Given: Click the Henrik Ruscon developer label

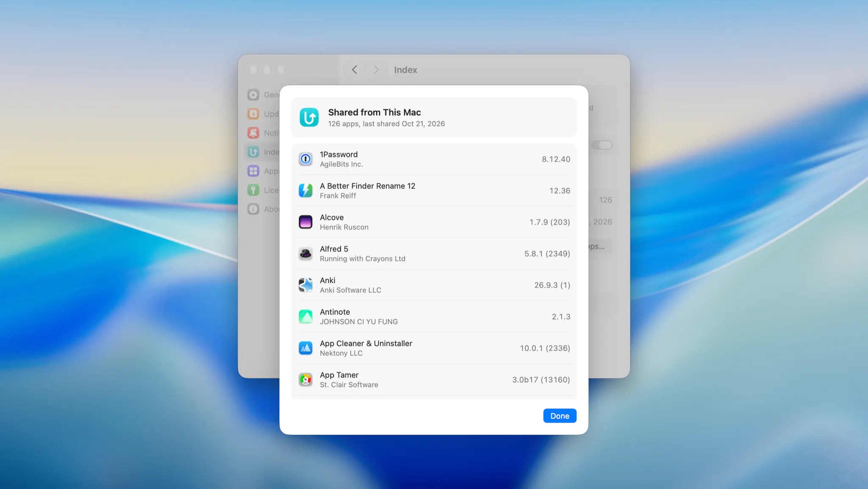Looking at the screenshot, I should [344, 227].
